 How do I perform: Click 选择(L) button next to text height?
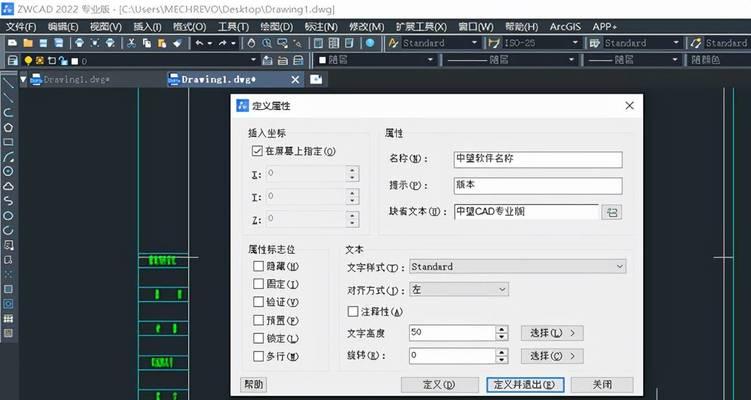(x=552, y=333)
